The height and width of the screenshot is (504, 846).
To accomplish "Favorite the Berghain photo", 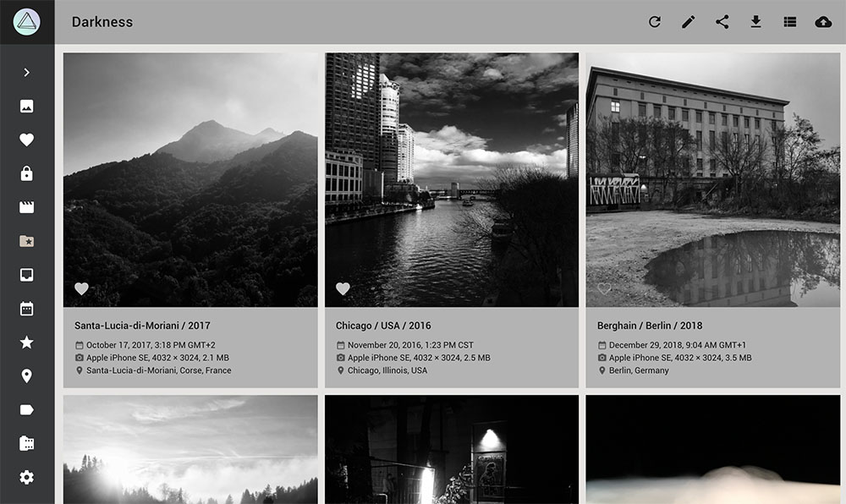I will coord(604,289).
